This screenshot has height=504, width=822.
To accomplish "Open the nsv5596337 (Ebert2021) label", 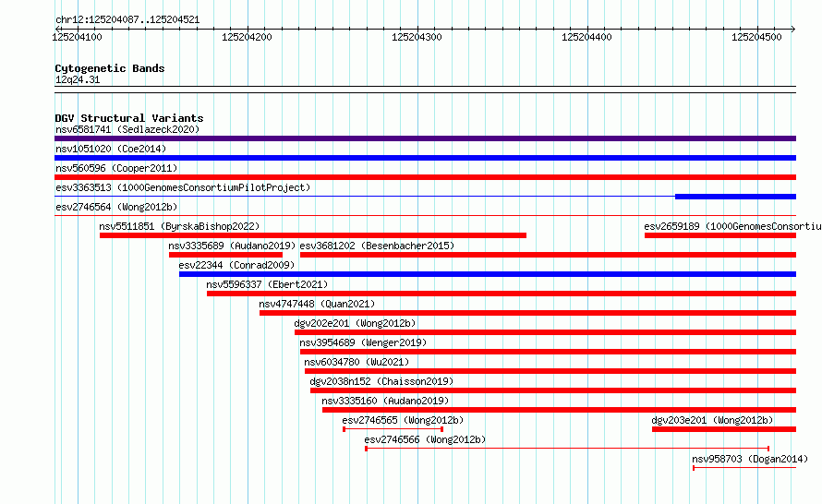I will pos(267,284).
